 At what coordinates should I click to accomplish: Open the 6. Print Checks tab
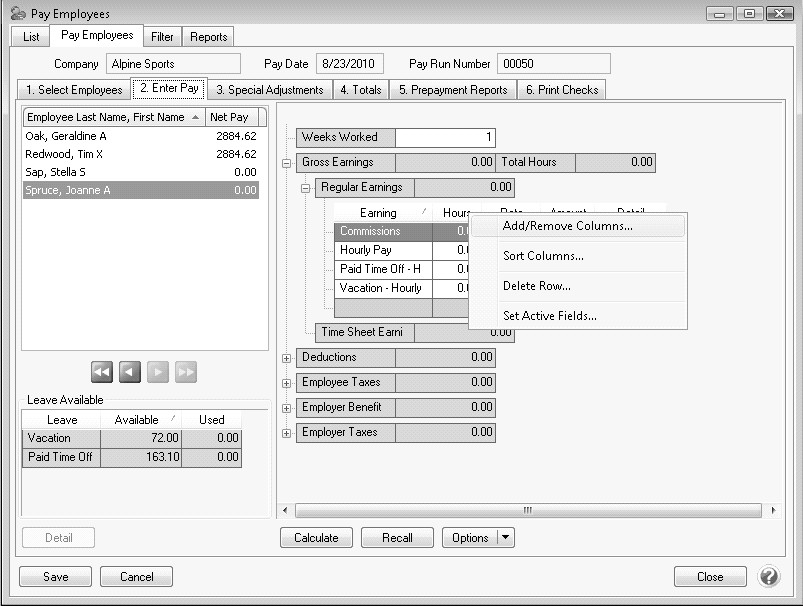coord(561,90)
